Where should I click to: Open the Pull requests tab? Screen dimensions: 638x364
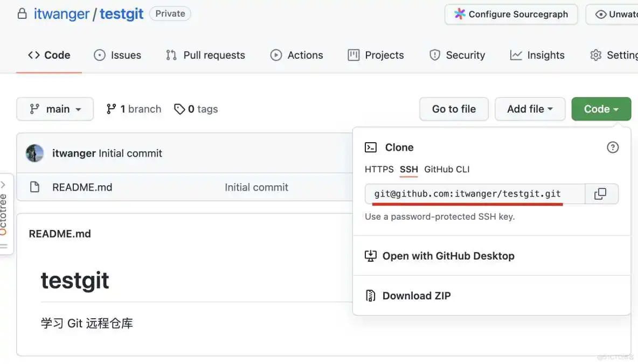[x=205, y=55]
